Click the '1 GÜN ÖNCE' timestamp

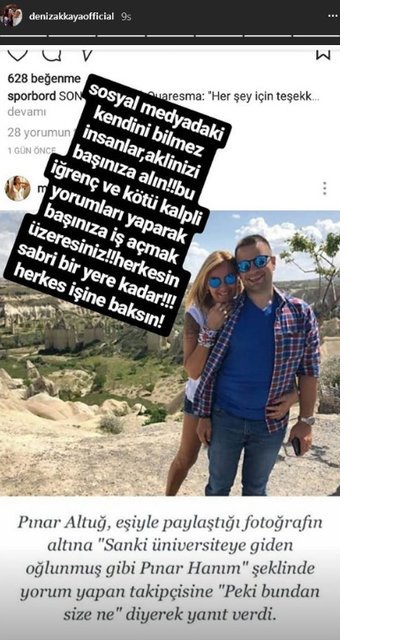point(31,150)
